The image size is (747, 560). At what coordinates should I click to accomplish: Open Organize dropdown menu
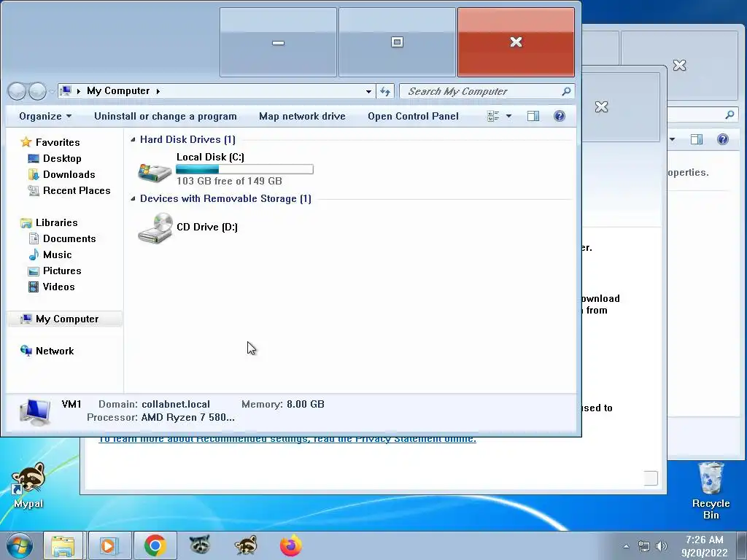tap(45, 116)
